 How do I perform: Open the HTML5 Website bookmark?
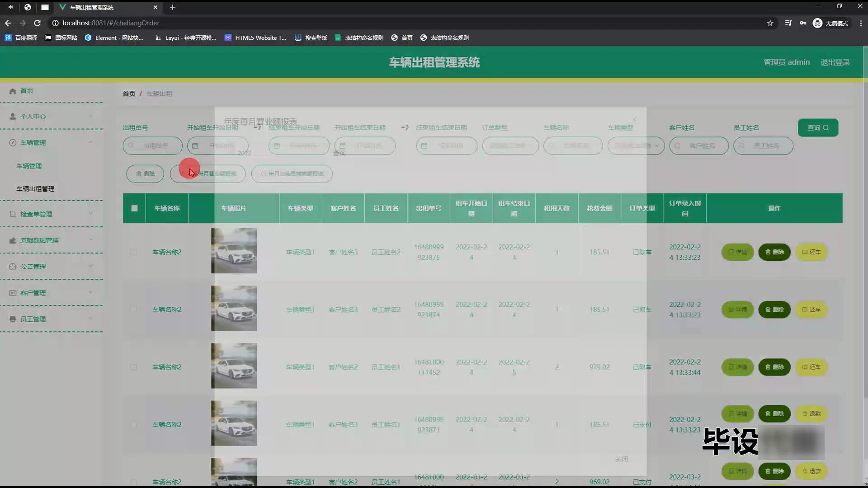pos(255,38)
